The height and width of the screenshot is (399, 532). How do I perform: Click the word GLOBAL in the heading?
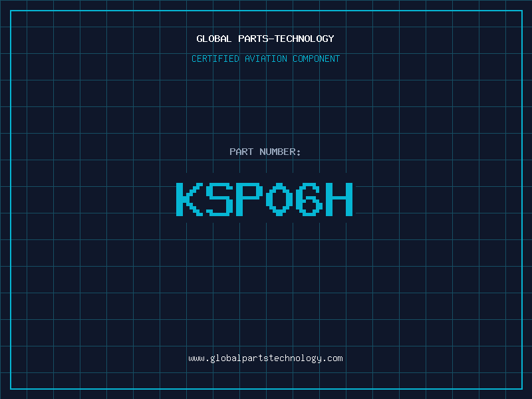pyautogui.click(x=213, y=39)
